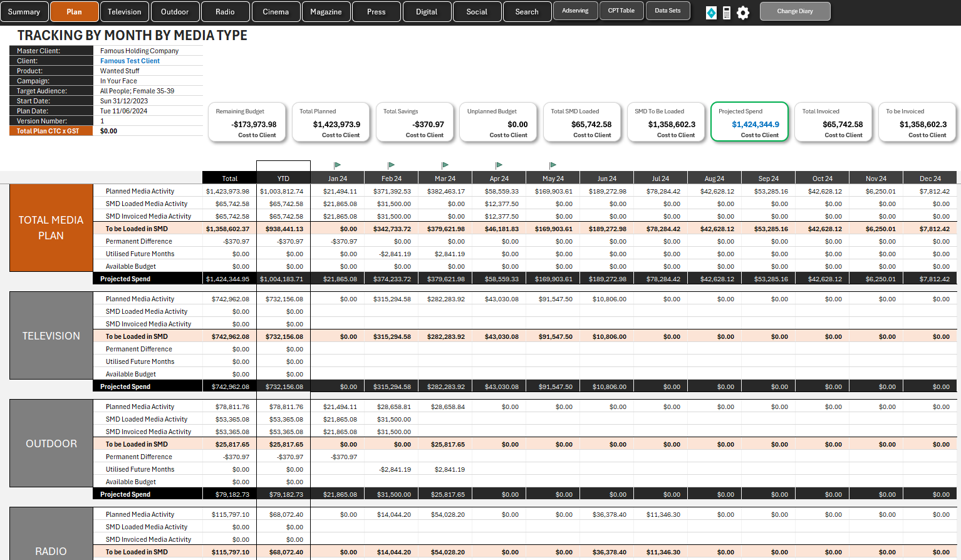The height and width of the screenshot is (560, 961).
Task: Open settings via the gear icon
Action: point(743,13)
